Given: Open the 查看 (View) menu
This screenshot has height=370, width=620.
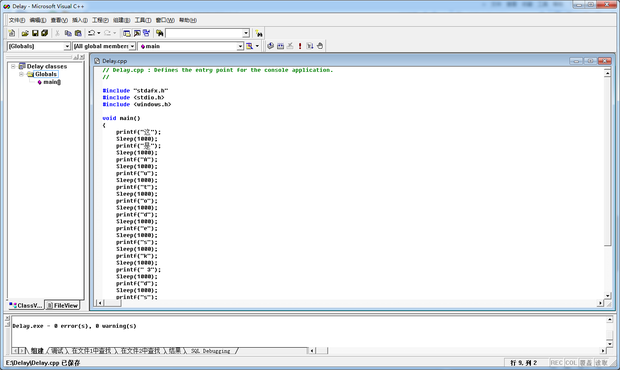Looking at the screenshot, I should click(x=59, y=20).
